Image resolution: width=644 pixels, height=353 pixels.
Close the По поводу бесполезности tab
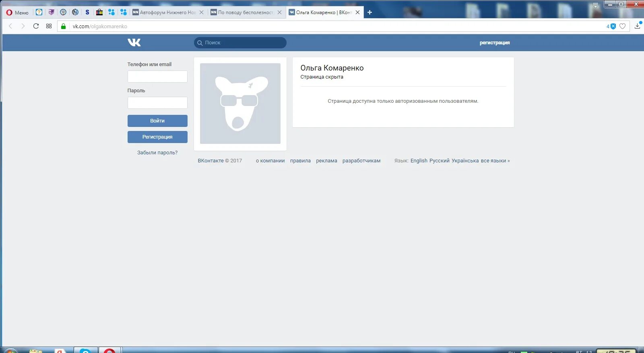[280, 12]
